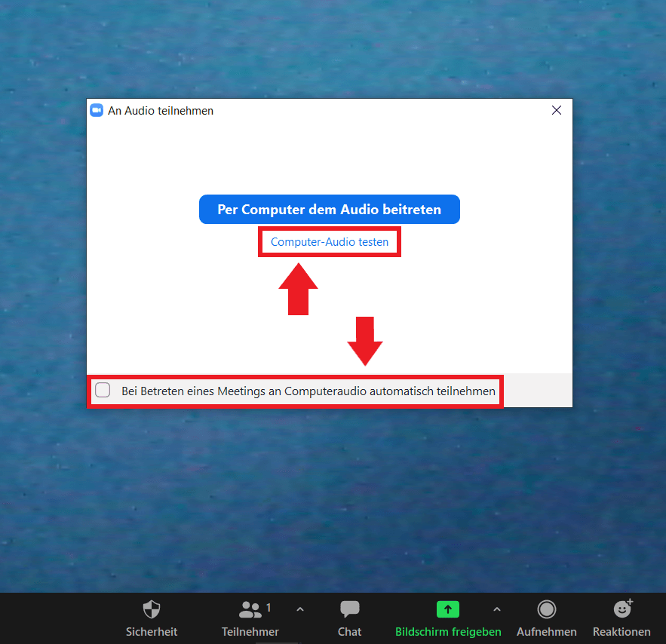Open the Sicherheit shield icon
The image size is (666, 644).
(151, 609)
